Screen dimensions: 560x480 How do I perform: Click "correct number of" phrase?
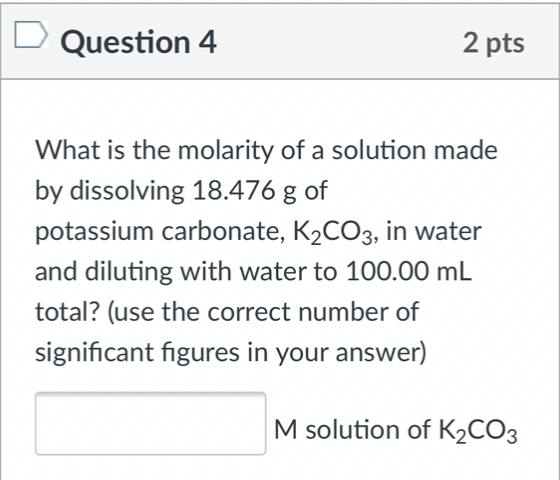click(313, 312)
